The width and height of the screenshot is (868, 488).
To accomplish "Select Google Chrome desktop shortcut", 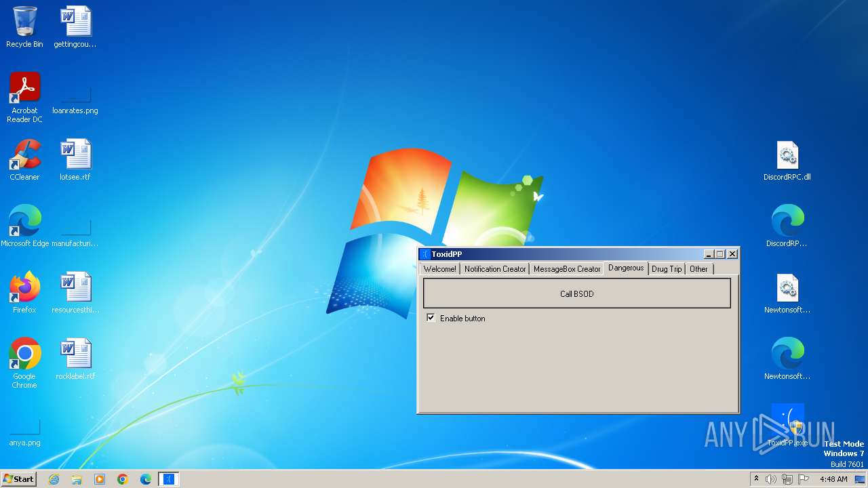I will click(x=24, y=363).
